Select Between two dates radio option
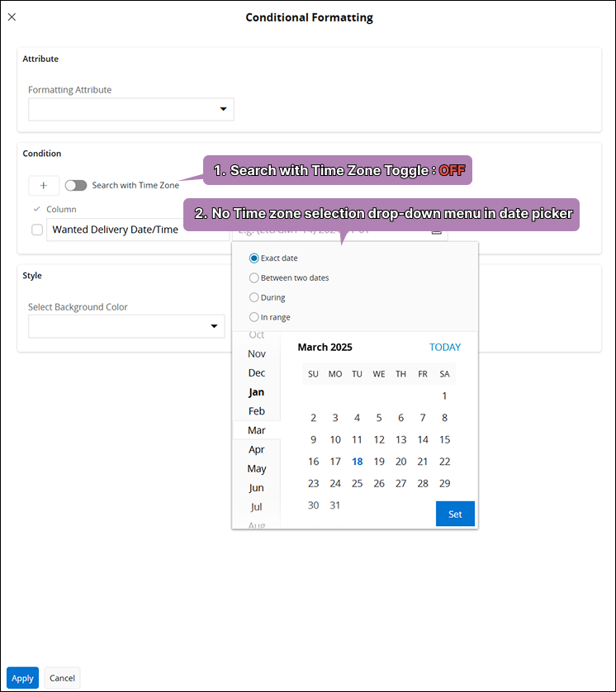Image resolution: width=616 pixels, height=692 pixels. click(x=254, y=277)
